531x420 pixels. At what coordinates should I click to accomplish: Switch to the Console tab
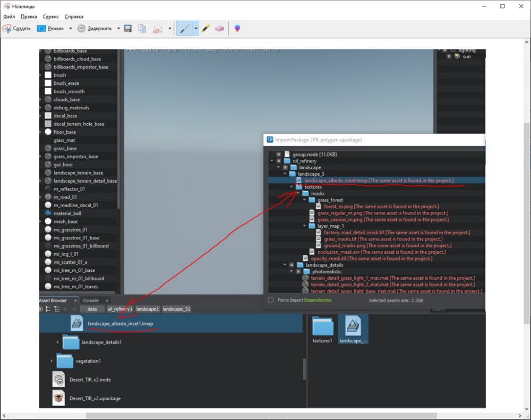91,301
